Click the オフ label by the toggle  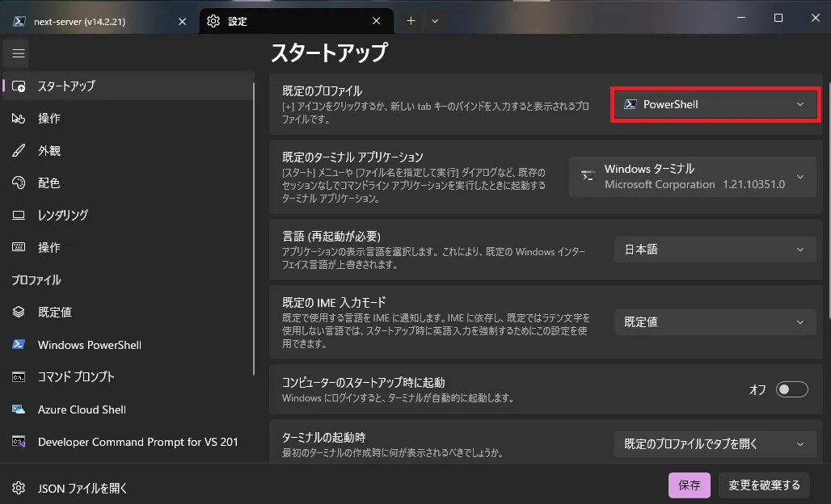[x=757, y=389]
